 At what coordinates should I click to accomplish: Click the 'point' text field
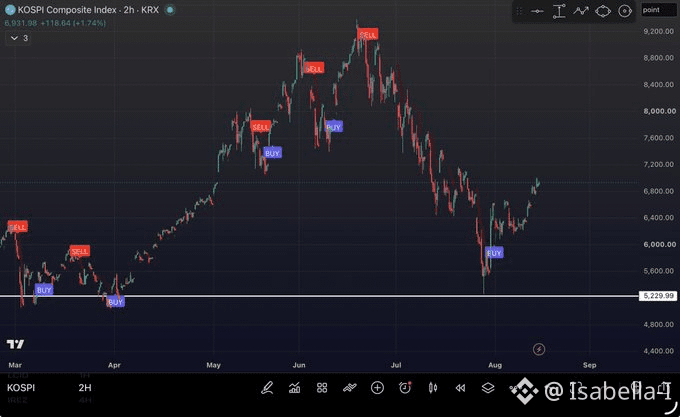point(658,10)
